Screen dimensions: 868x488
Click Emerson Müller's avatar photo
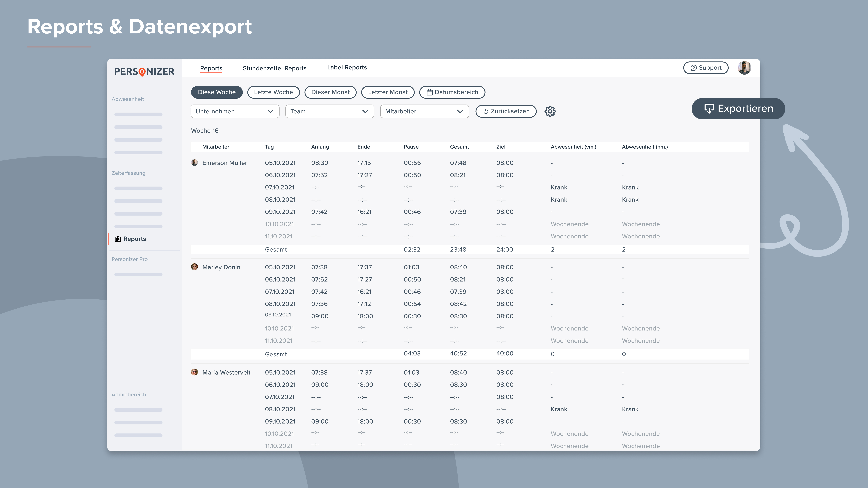[x=194, y=163]
